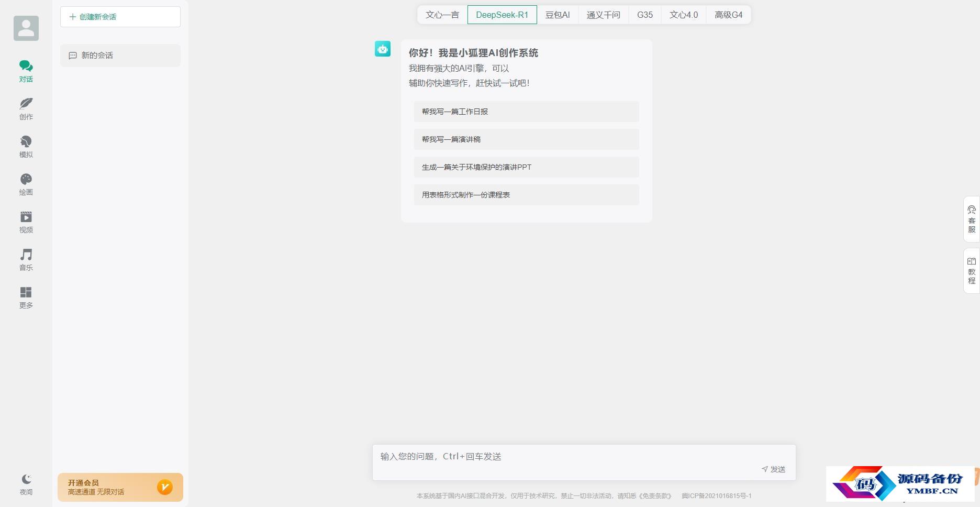Switch to the 高级G4 model tab
This screenshot has height=507, width=980.
729,15
